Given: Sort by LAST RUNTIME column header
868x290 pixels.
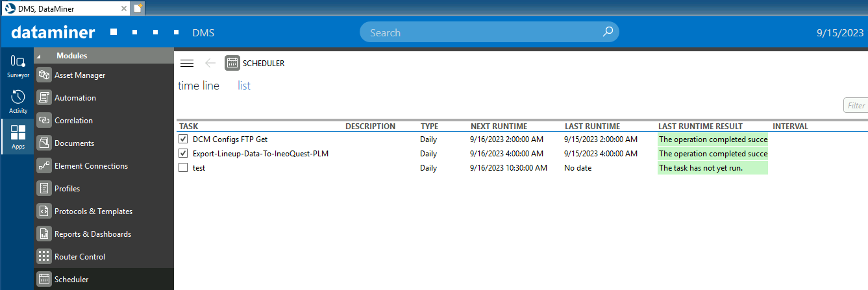Looking at the screenshot, I should tap(592, 127).
